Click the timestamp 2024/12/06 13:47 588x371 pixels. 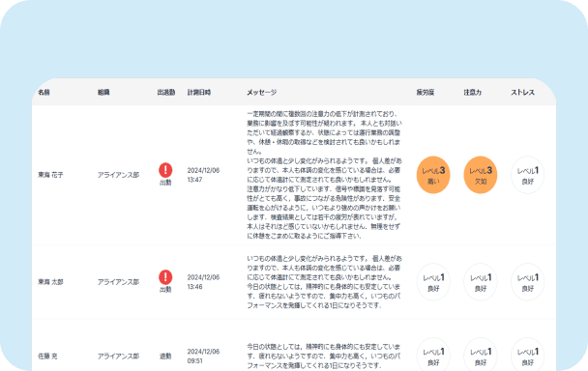tap(203, 175)
